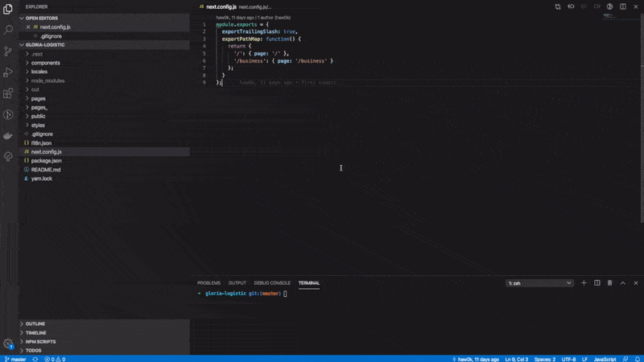644x362 pixels.
Task: Expand the OUTLINE section
Action: [x=104, y=324]
